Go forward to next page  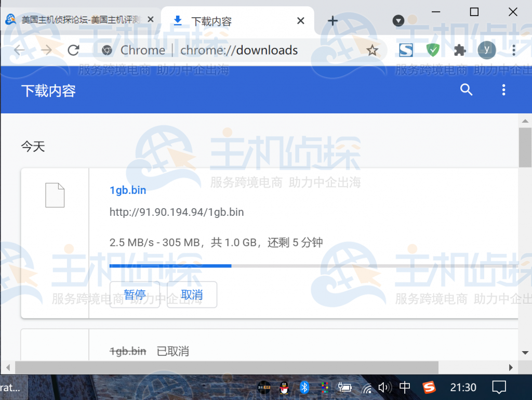(x=46, y=50)
